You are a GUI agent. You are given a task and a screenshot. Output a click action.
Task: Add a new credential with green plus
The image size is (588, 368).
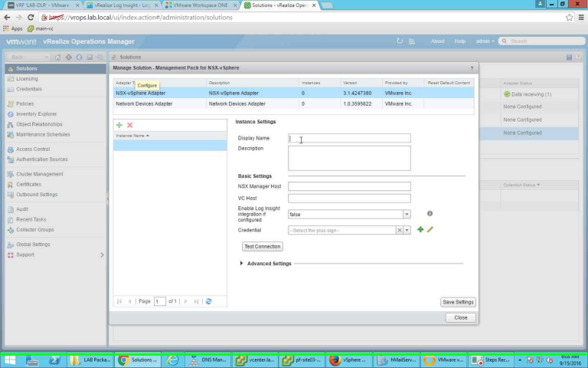(x=420, y=229)
